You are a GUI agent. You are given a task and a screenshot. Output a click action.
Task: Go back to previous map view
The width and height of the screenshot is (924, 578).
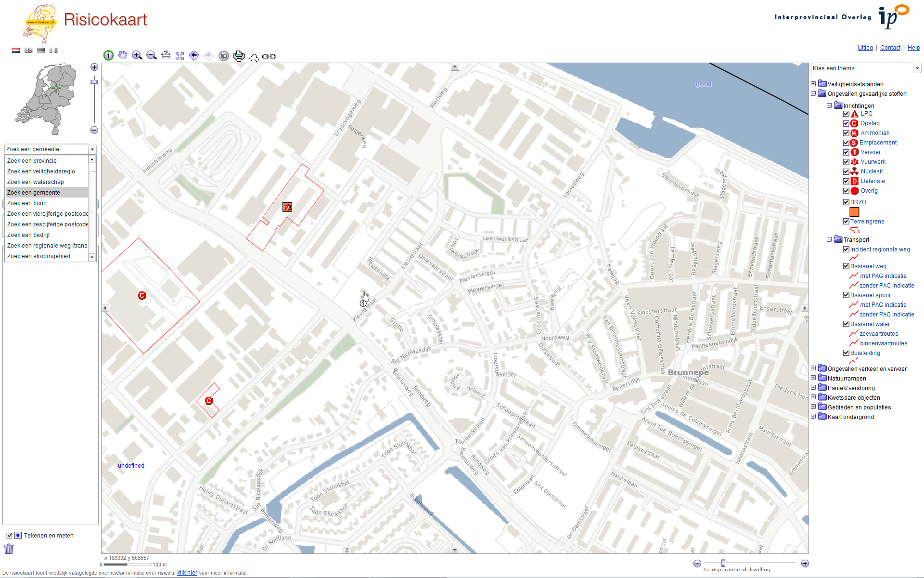click(194, 56)
